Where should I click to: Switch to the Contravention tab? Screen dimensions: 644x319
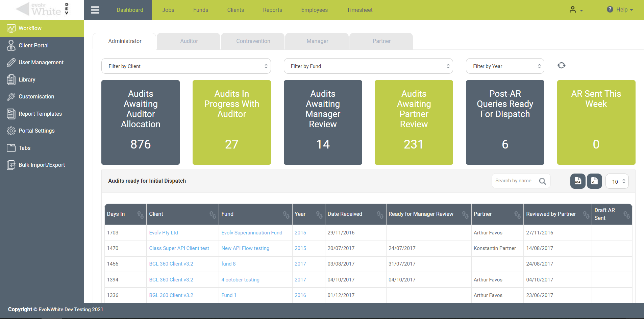coord(253,41)
